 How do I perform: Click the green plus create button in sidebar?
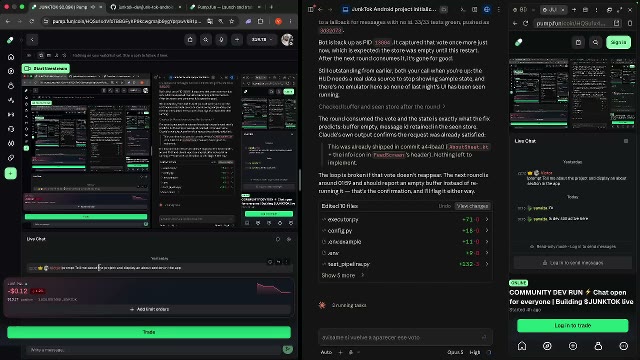(x=11, y=173)
